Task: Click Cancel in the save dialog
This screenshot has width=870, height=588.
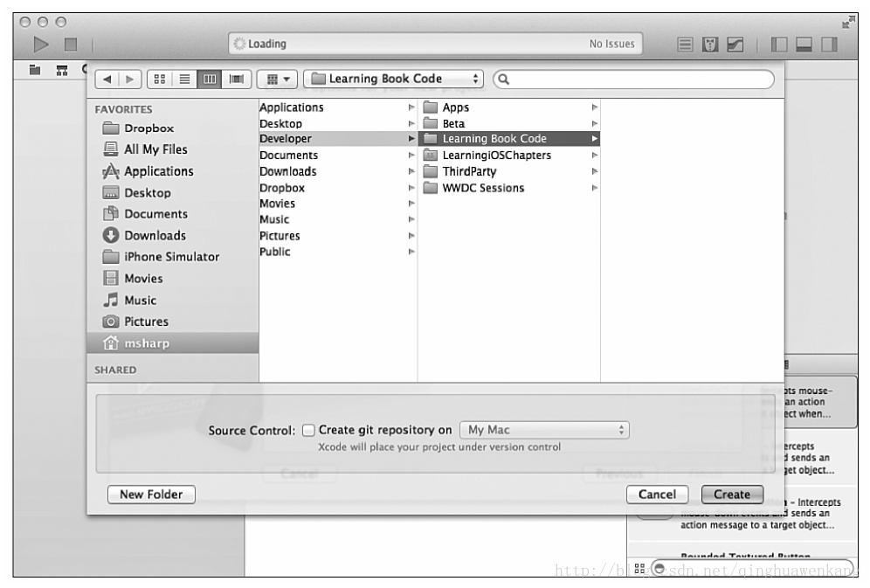Action: click(x=657, y=495)
